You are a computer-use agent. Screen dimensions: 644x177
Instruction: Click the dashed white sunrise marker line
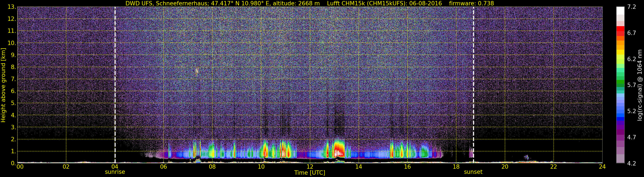click(115, 85)
